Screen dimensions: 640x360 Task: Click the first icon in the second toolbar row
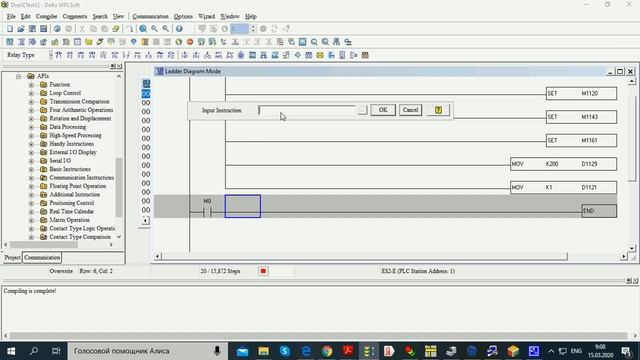pyautogui.click(x=10, y=42)
